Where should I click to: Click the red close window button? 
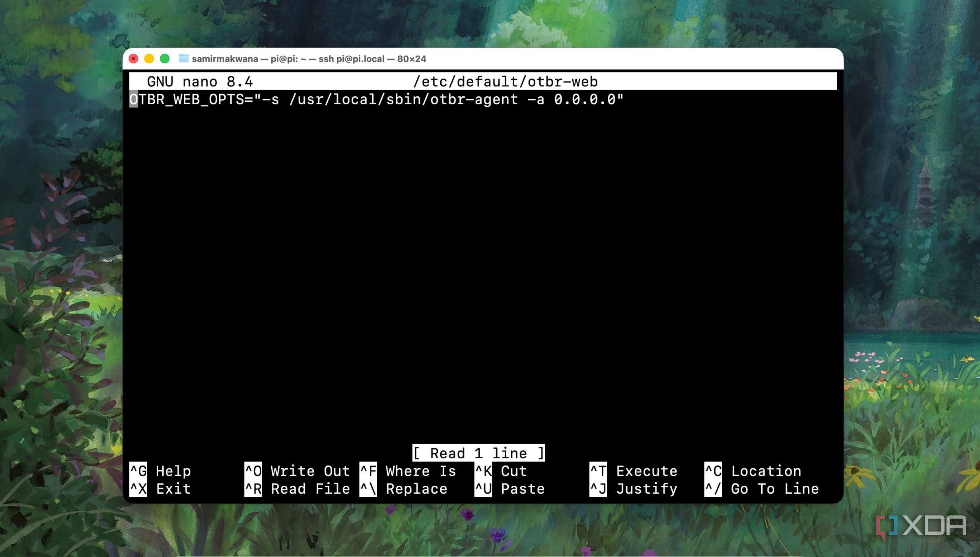click(x=134, y=59)
